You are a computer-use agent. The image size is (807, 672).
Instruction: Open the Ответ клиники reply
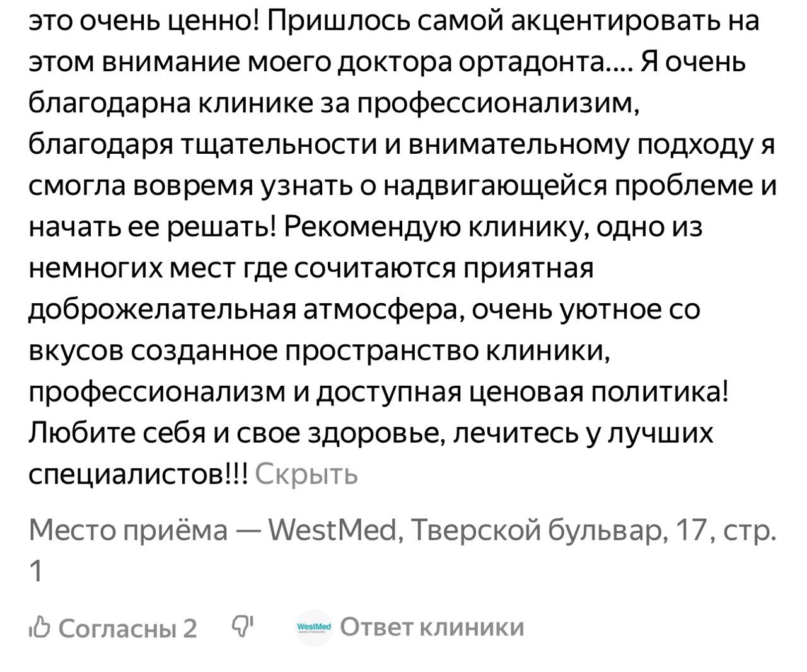[x=432, y=627]
